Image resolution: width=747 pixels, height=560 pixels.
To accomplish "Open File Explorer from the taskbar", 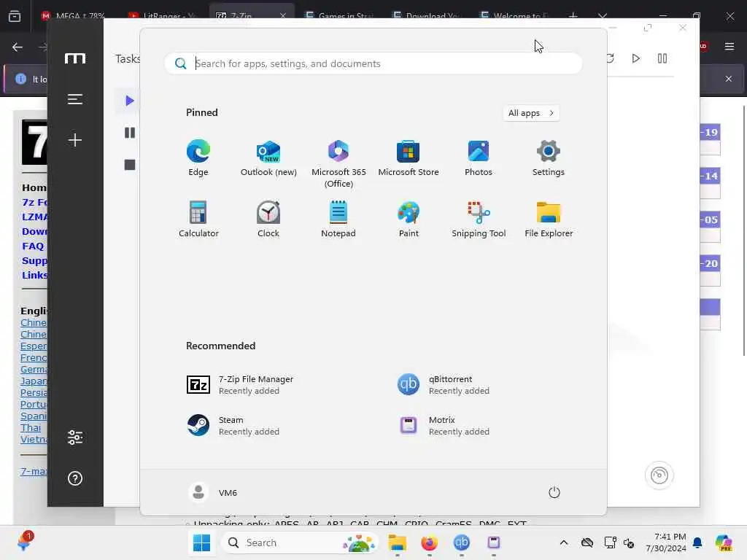I will coord(397,542).
